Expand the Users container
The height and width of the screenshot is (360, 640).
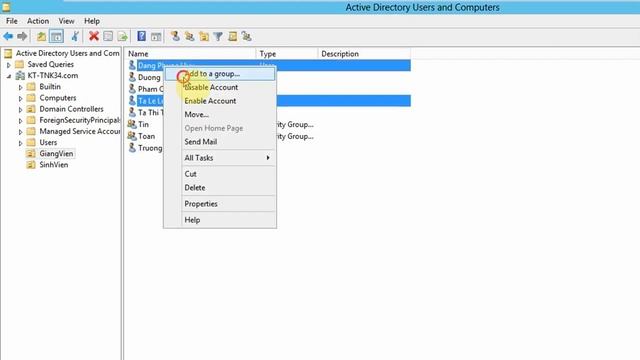point(20,143)
